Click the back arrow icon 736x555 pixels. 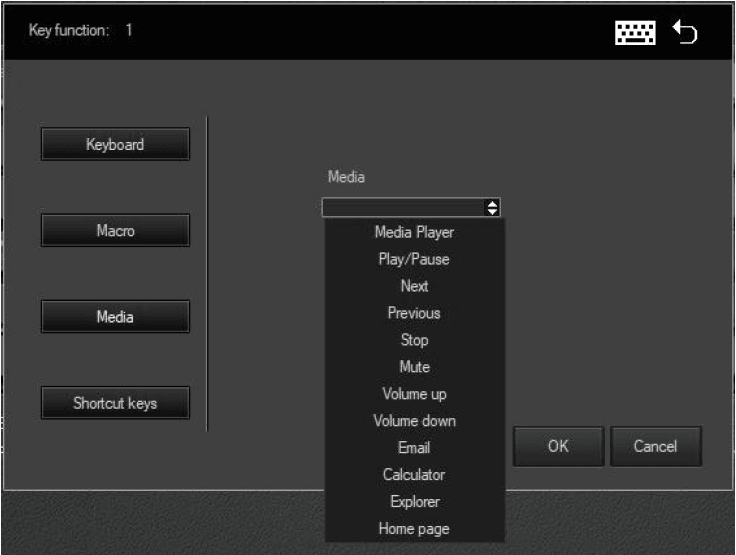[x=685, y=32]
